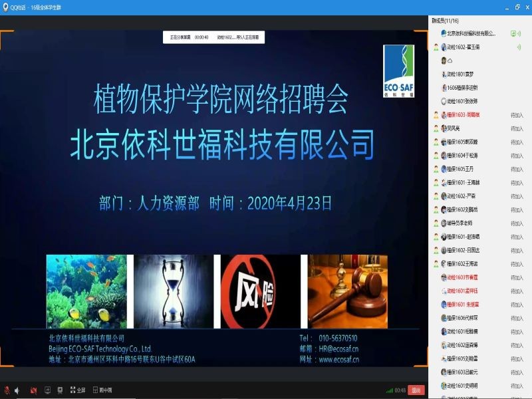This screenshot has height=399, width=532.
Task: Select red-highlighted member 植保1603
Action: click(x=479, y=114)
